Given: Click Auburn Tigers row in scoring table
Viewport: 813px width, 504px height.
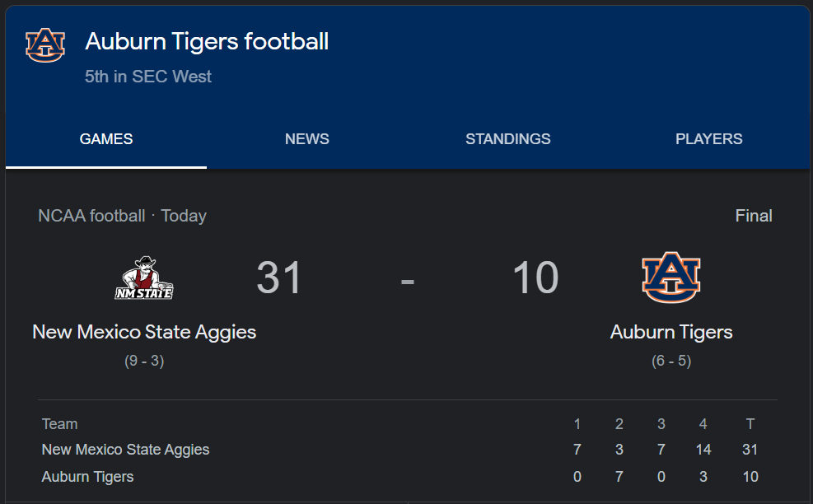Looking at the screenshot, I should pyautogui.click(x=88, y=477).
